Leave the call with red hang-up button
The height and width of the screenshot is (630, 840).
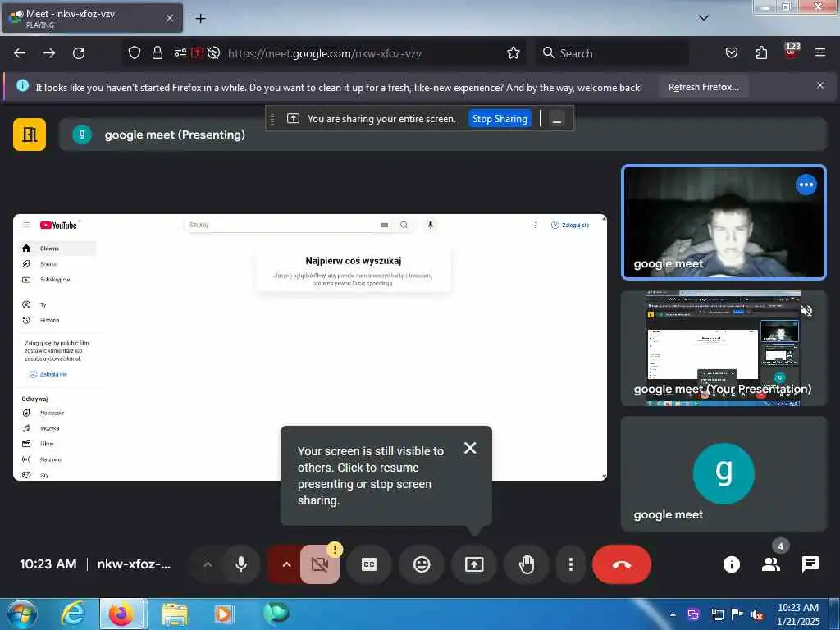click(622, 564)
